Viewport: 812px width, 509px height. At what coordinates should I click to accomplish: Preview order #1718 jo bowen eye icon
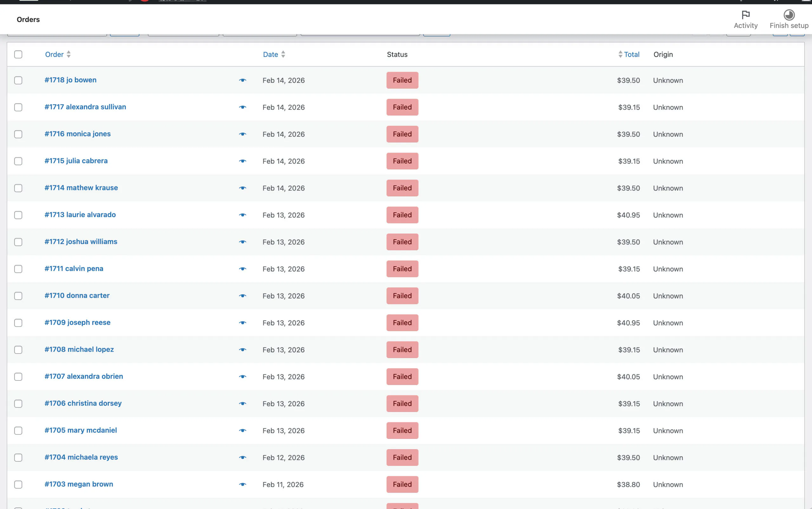(242, 81)
